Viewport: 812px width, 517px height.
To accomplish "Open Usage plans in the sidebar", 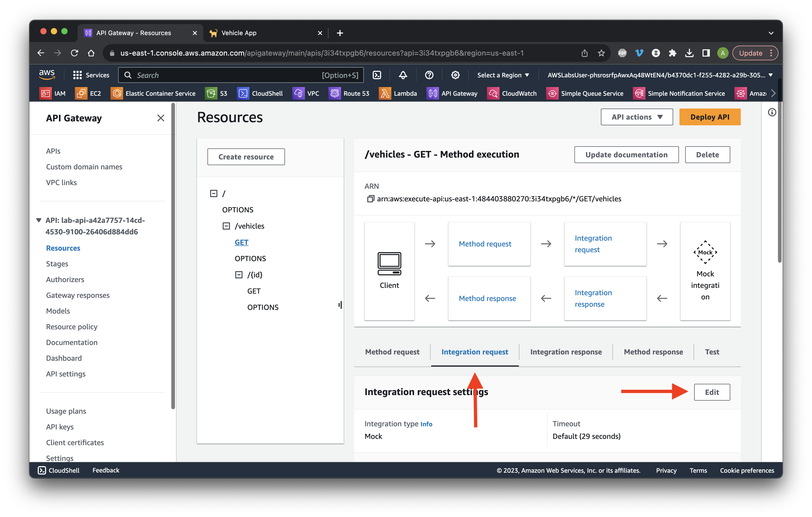I will (66, 411).
